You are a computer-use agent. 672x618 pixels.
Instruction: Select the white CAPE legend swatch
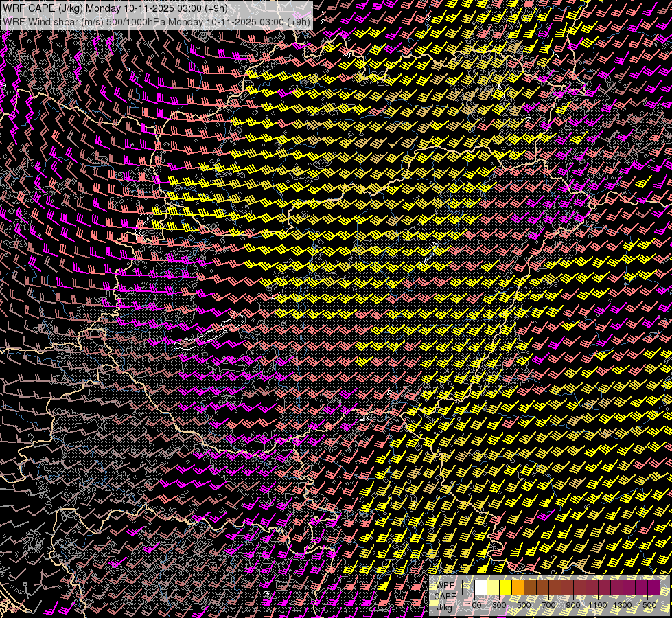click(x=481, y=588)
